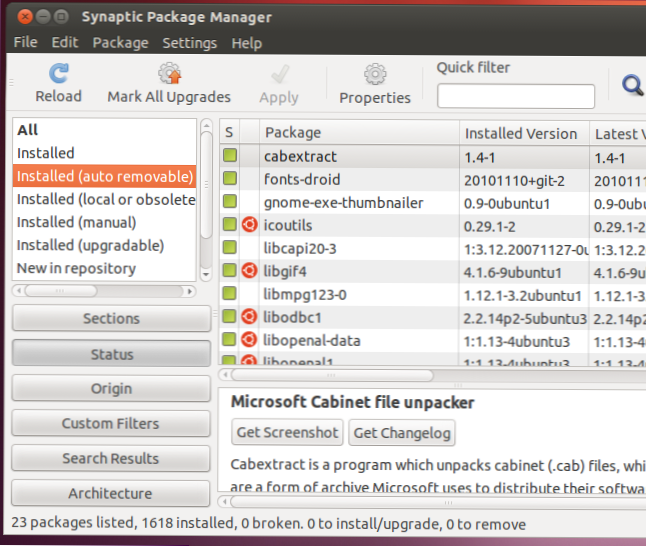Click the Mark All Upgrades icon
The image size is (646, 546).
tap(169, 74)
